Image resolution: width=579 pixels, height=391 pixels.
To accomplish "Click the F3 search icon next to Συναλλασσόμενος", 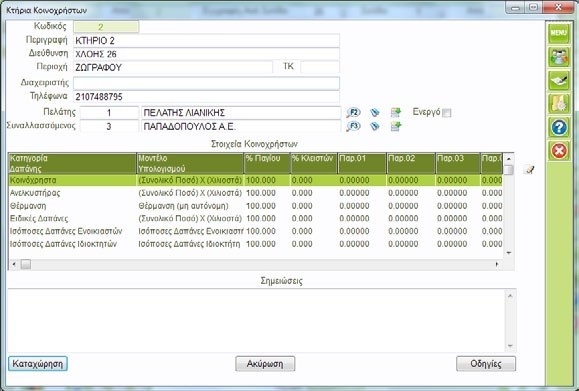I will pos(353,126).
